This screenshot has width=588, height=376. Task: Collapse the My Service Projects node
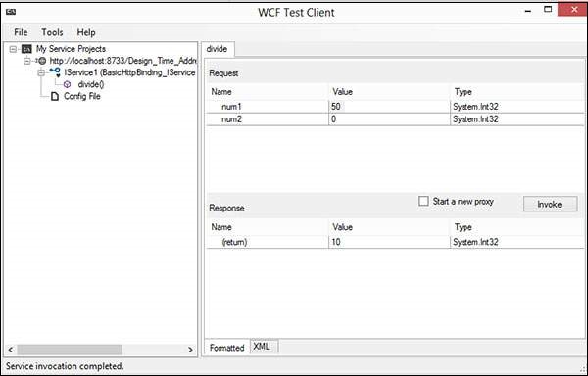(13, 49)
